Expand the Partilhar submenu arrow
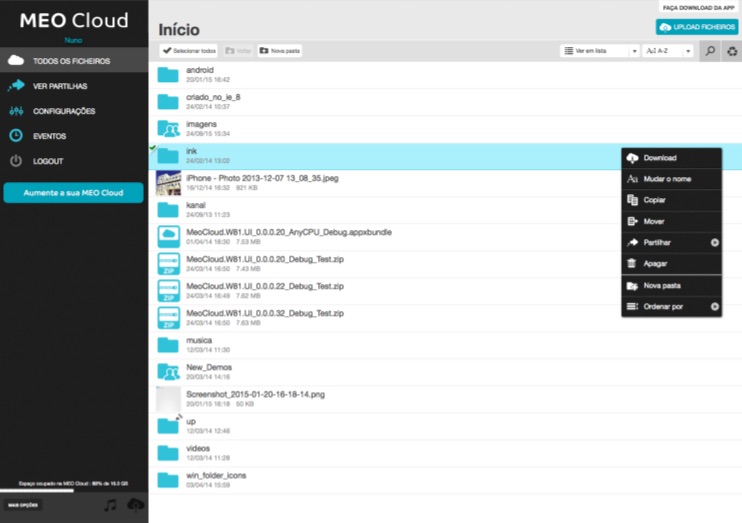The height and width of the screenshot is (523, 742). click(x=715, y=242)
